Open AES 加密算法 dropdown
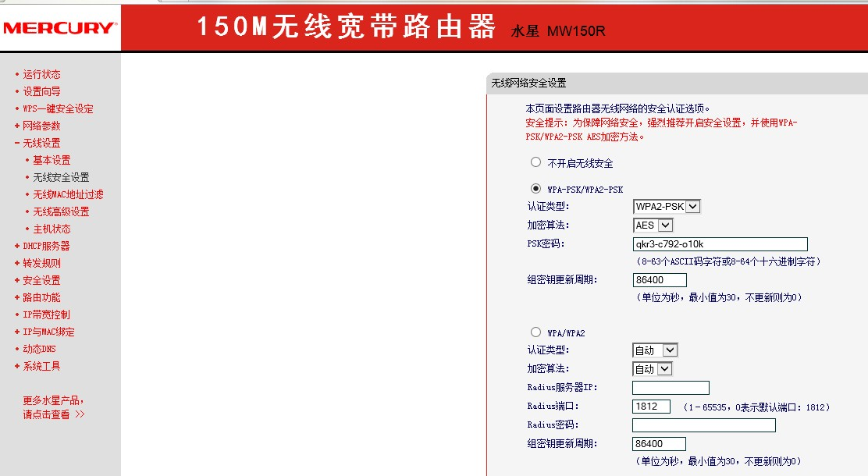 [x=653, y=226]
